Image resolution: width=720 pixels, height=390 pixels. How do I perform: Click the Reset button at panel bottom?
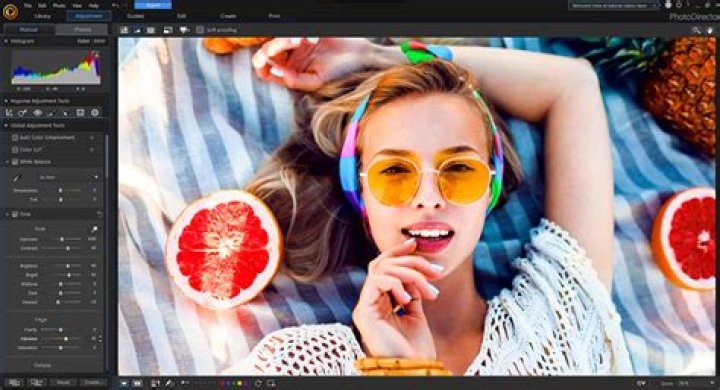tap(63, 383)
